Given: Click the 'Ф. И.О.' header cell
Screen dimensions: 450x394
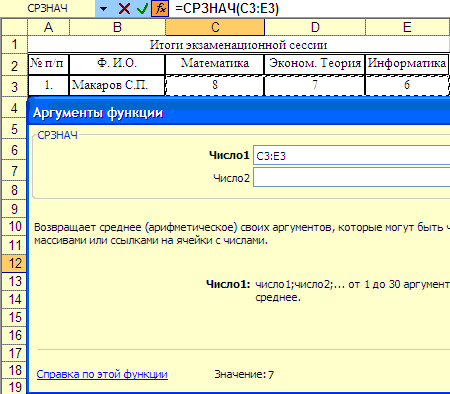Looking at the screenshot, I should coord(117,64).
